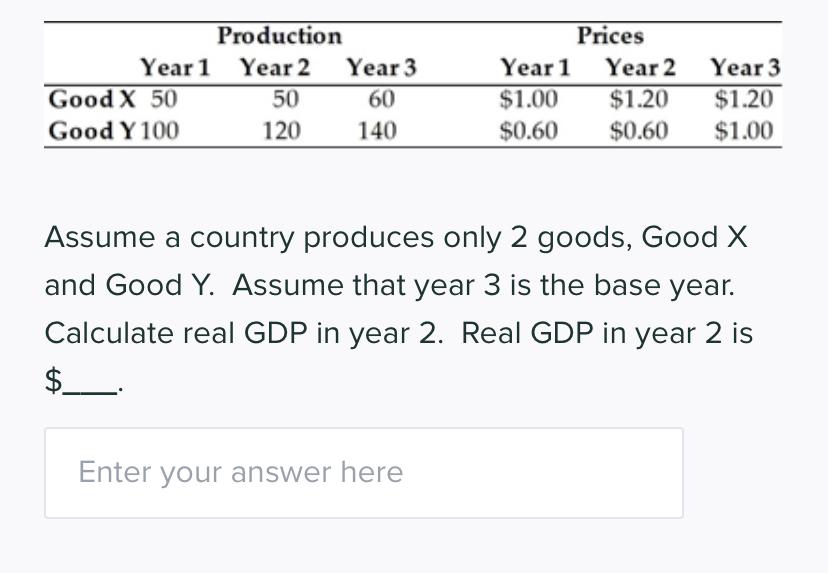Image resolution: width=828 pixels, height=573 pixels.
Task: Click the Good X Year 3 production value 60
Action: click(x=381, y=99)
